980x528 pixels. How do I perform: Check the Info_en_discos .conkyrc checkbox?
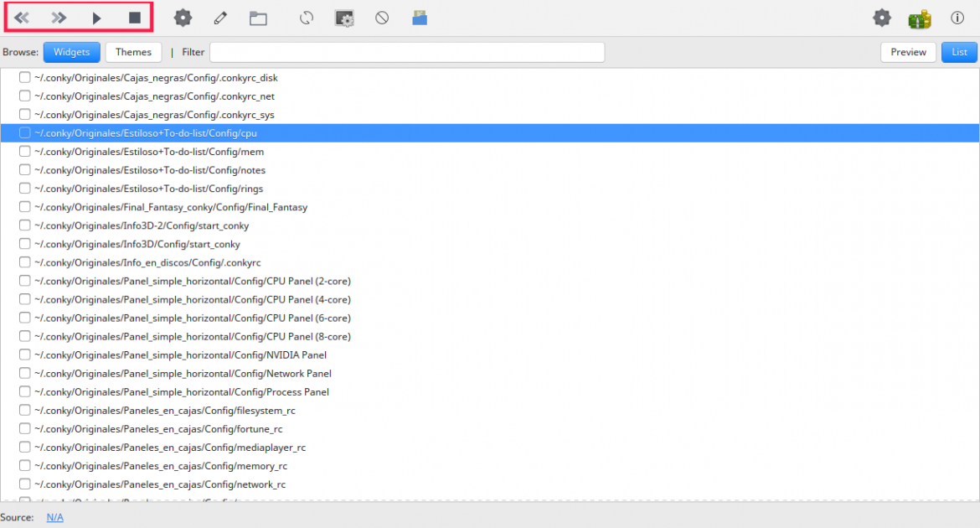24,262
